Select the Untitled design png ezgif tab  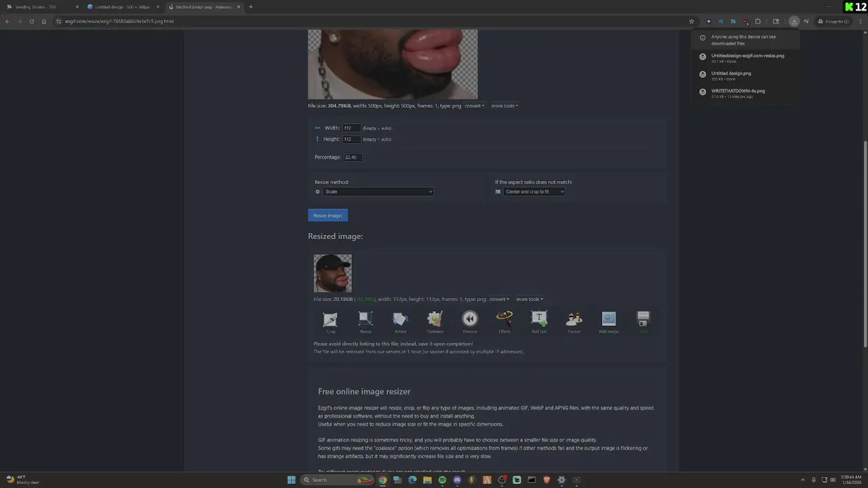click(203, 7)
